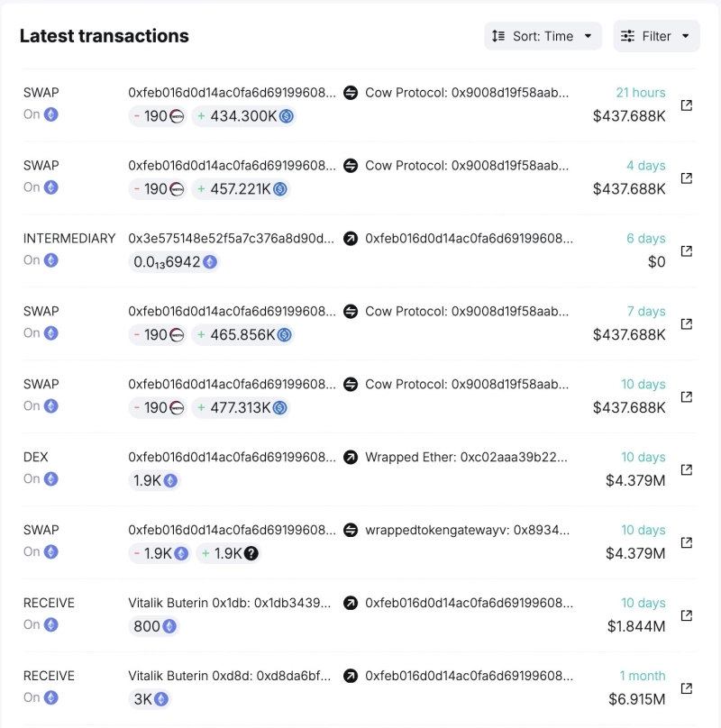This screenshot has width=721, height=728.
Task: Click the 0x3e575148e52f5a7c sender address
Action: pyautogui.click(x=232, y=239)
